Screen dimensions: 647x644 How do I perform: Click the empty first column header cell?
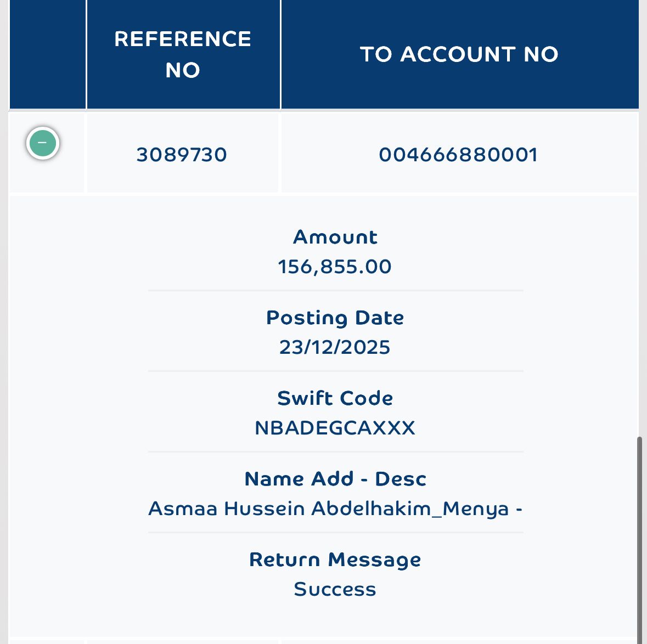[x=47, y=54]
